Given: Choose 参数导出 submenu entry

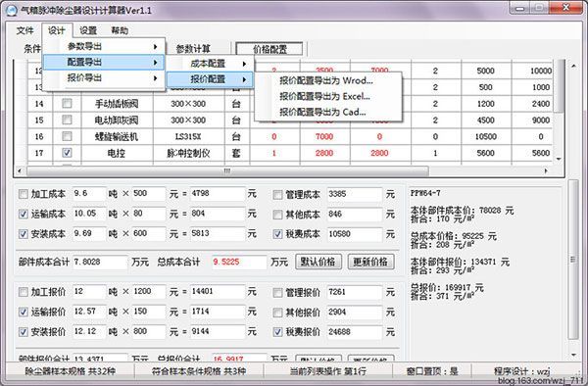Looking at the screenshot, I should (104, 46).
